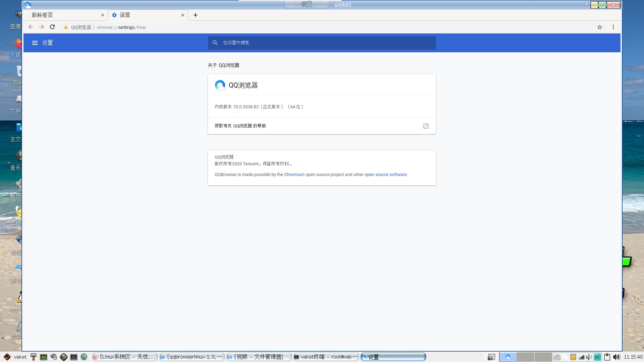Click the screenshot camera icon in the taskbar
Screen dimensions: 644x362
click(491, 357)
